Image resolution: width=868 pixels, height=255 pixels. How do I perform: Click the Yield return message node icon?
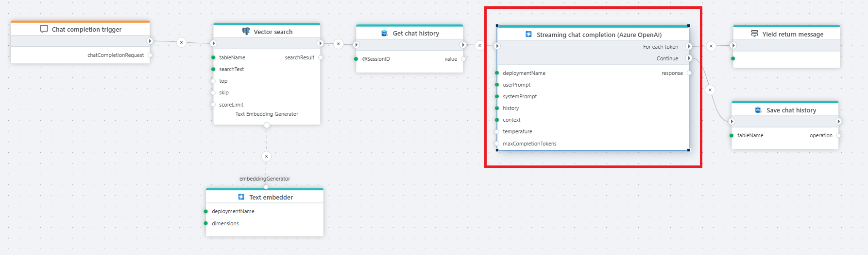pos(754,34)
